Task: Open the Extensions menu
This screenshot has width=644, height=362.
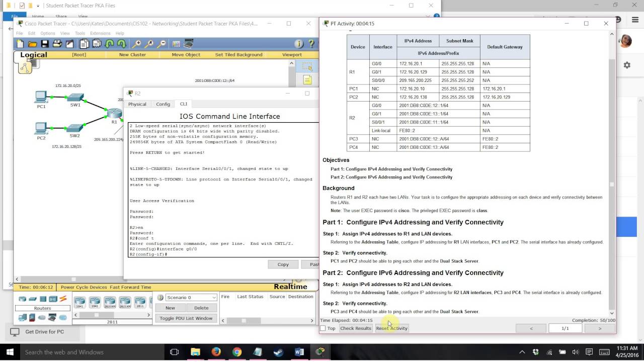Action: (100, 33)
